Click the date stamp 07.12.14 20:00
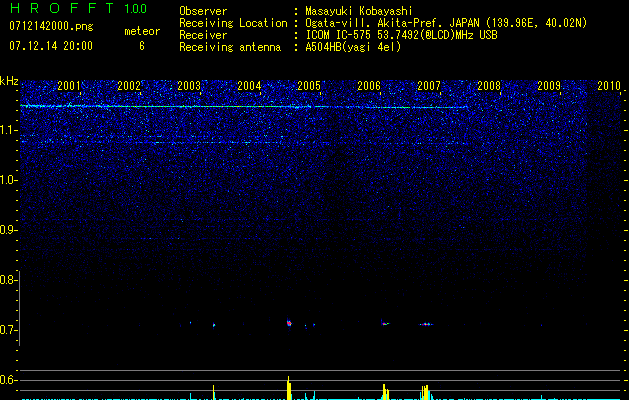629x400 pixels. [51, 46]
